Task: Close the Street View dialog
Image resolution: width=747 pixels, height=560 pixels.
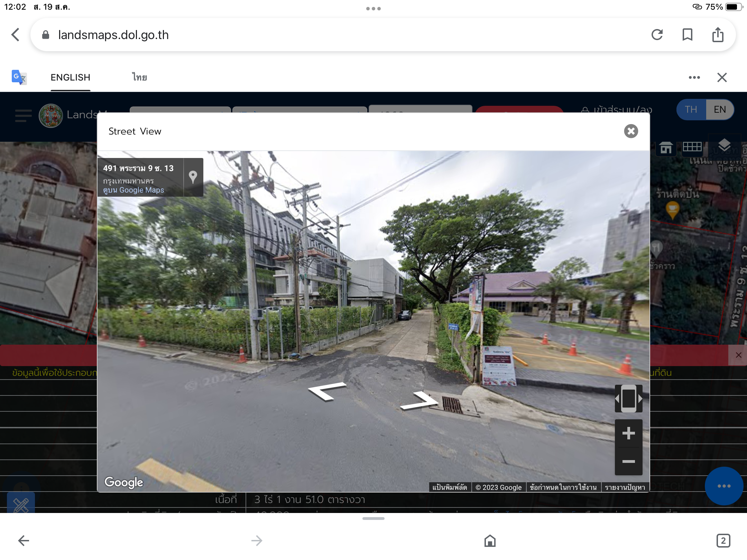Action: [631, 131]
